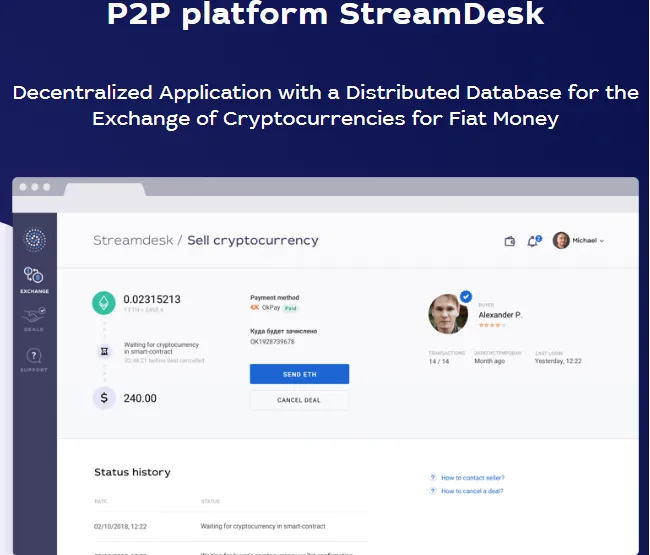650x555 pixels.
Task: Open How to contact seller link
Action: [x=473, y=478]
